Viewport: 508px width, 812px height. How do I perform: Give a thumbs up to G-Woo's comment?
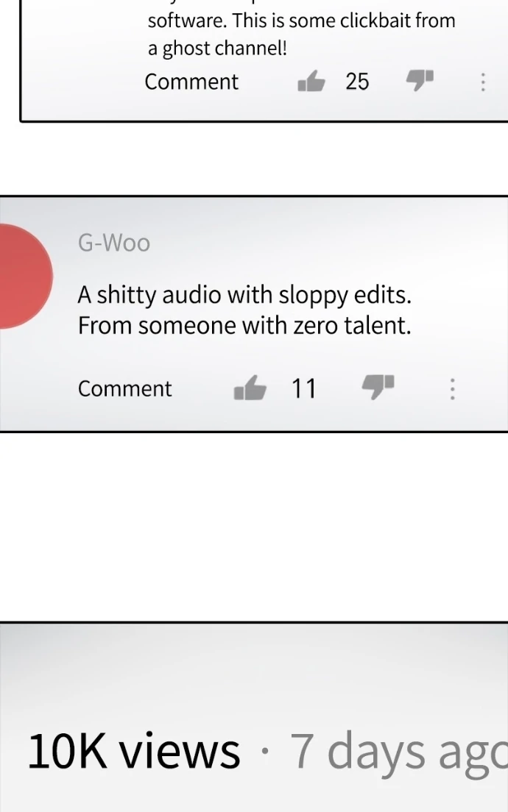pos(250,388)
